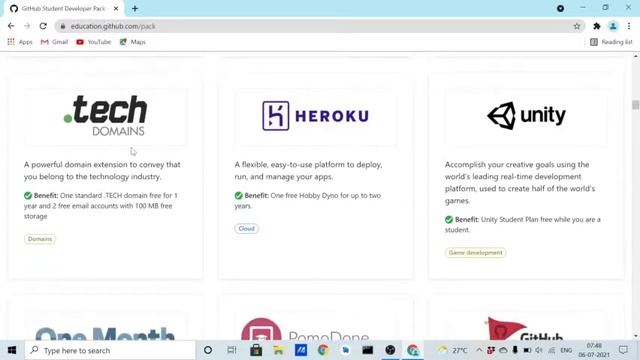Click the microphone tray icon

(515, 350)
